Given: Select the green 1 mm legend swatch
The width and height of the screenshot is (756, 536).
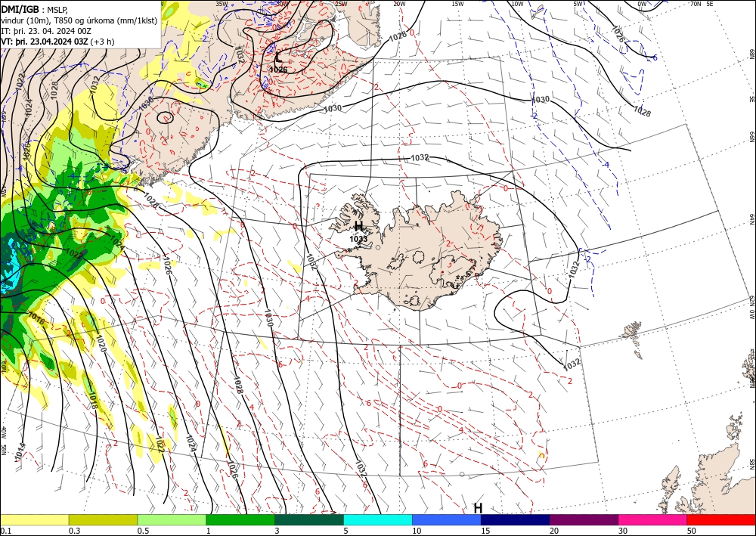Looking at the screenshot, I should 240,519.
